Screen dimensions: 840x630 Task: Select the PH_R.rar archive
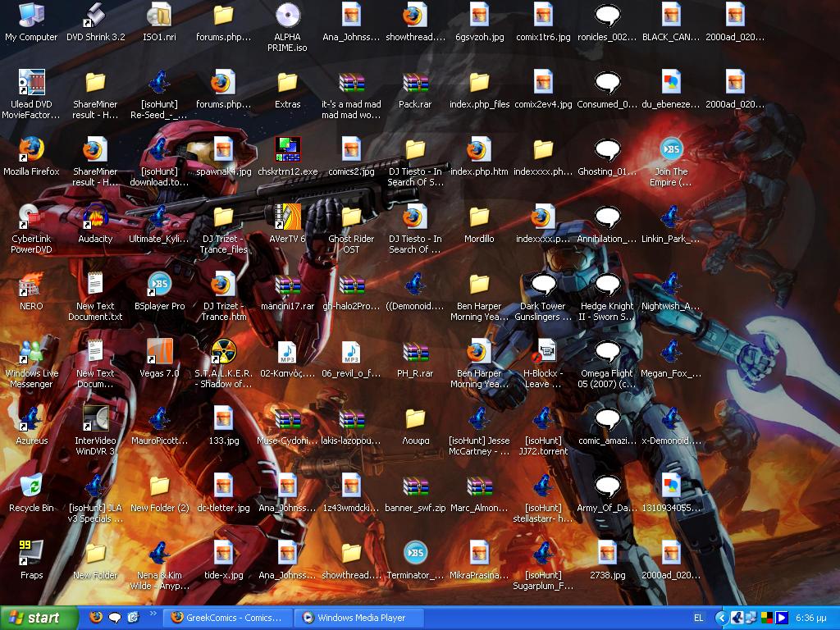415,359
